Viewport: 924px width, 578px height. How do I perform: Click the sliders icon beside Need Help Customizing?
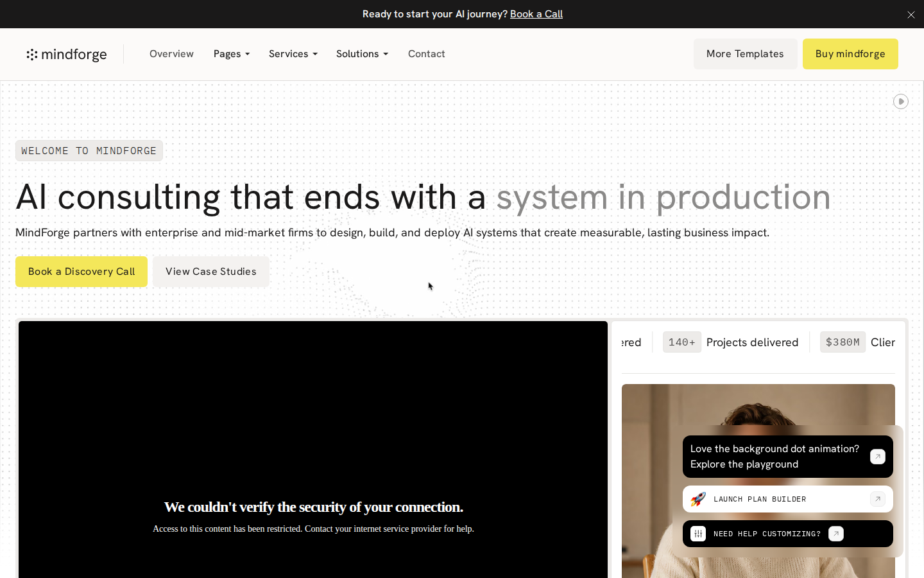coord(698,534)
